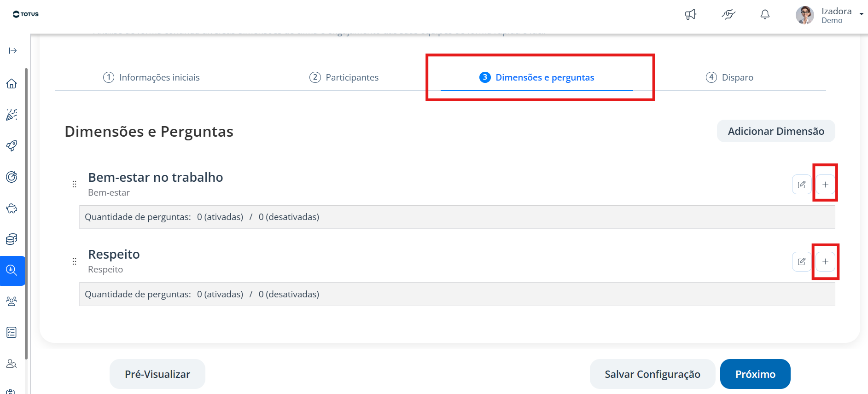Go to Disparo step tab
This screenshot has height=394, width=868.
(x=729, y=77)
